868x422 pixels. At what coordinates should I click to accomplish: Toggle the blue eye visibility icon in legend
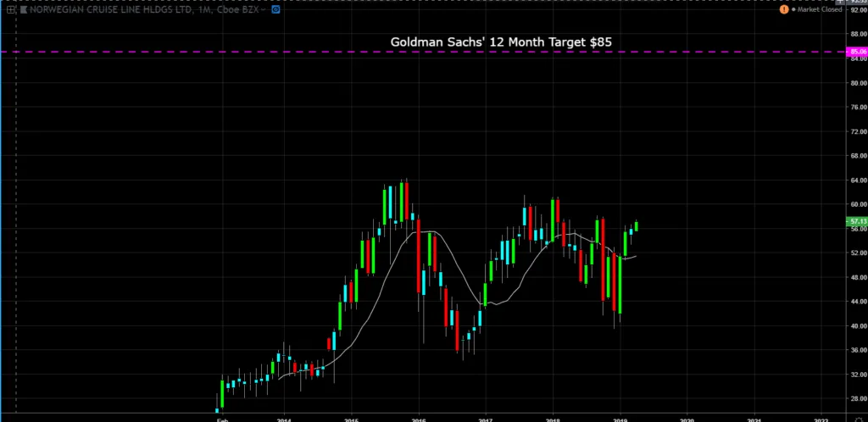pos(275,9)
